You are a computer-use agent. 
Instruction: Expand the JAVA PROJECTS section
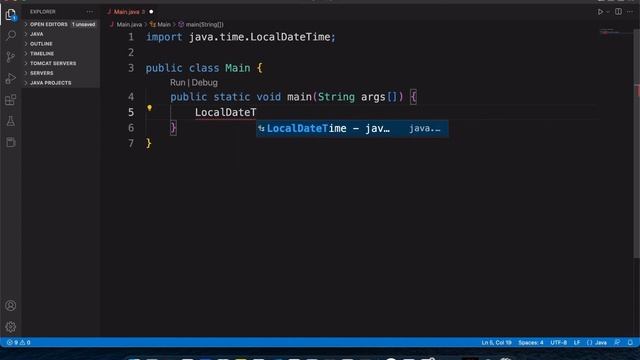coord(61,83)
